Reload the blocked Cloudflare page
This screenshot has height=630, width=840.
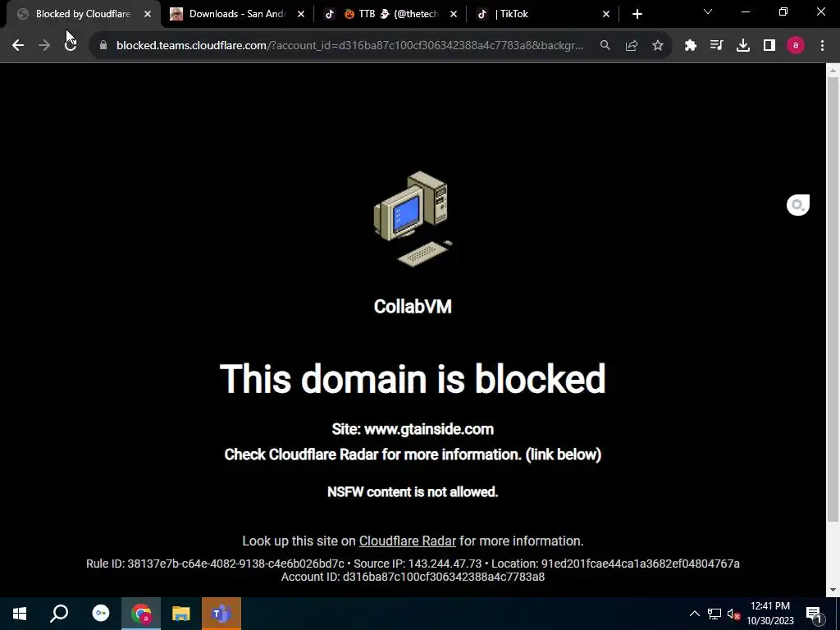coord(71,46)
